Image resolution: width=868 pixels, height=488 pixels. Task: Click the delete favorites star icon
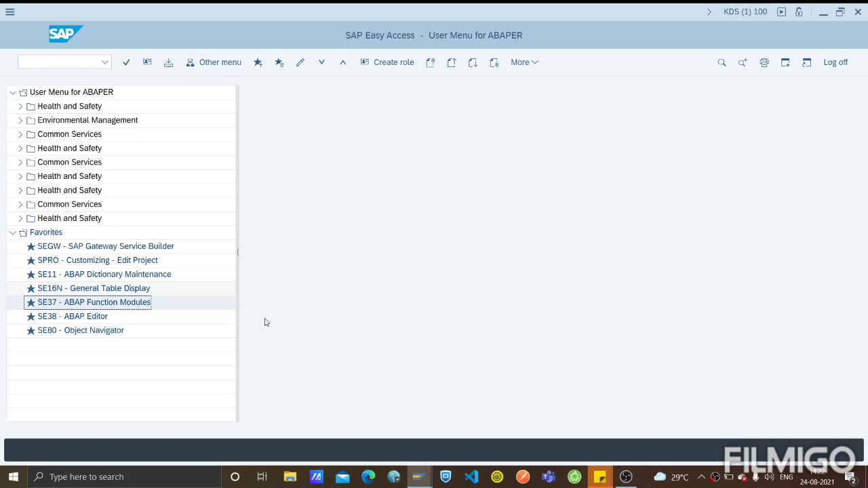pos(279,62)
